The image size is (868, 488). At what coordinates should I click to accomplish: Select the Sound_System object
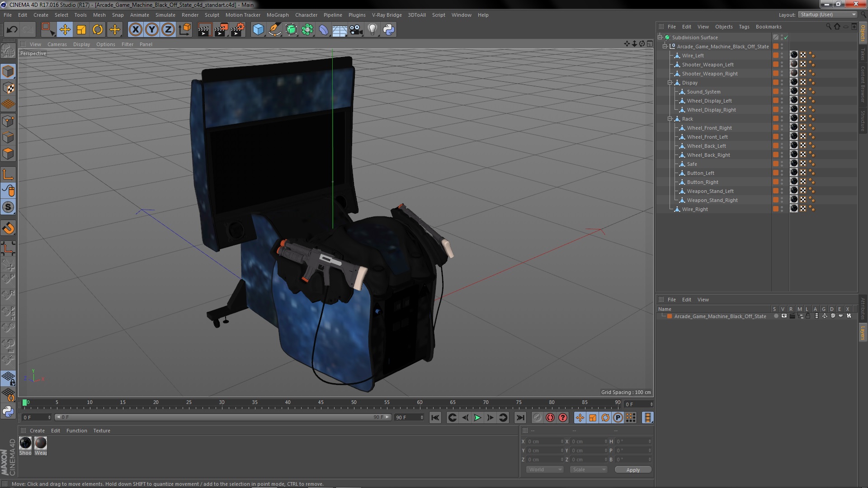703,92
